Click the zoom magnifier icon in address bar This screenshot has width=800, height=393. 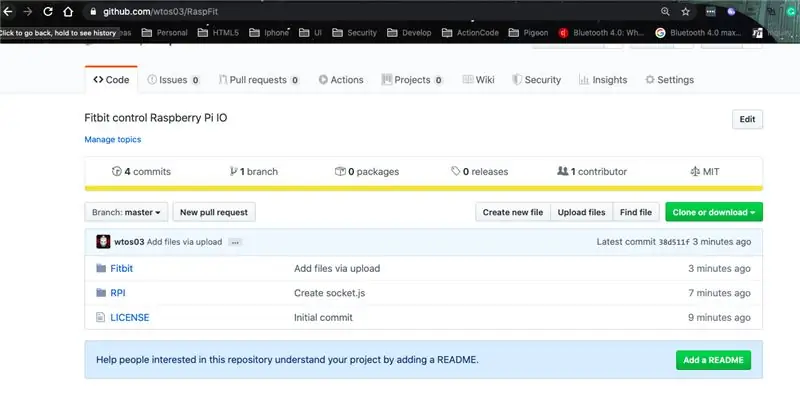(665, 11)
